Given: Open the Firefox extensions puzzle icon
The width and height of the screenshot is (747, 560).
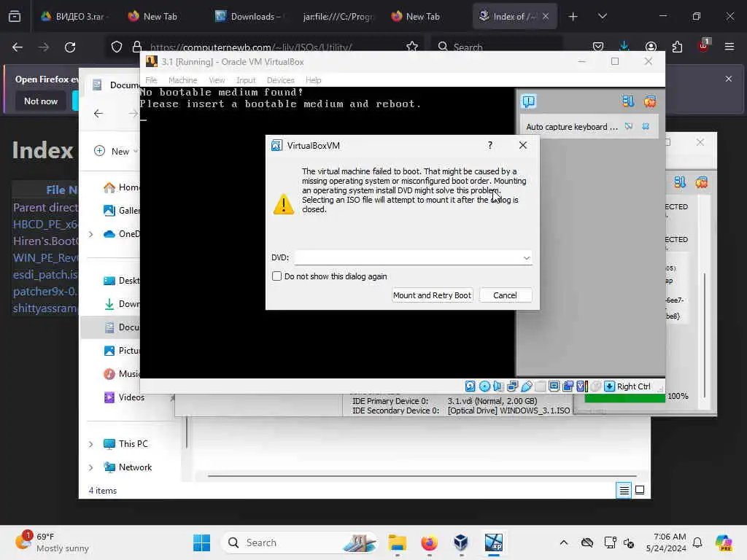Looking at the screenshot, I should pos(677,47).
